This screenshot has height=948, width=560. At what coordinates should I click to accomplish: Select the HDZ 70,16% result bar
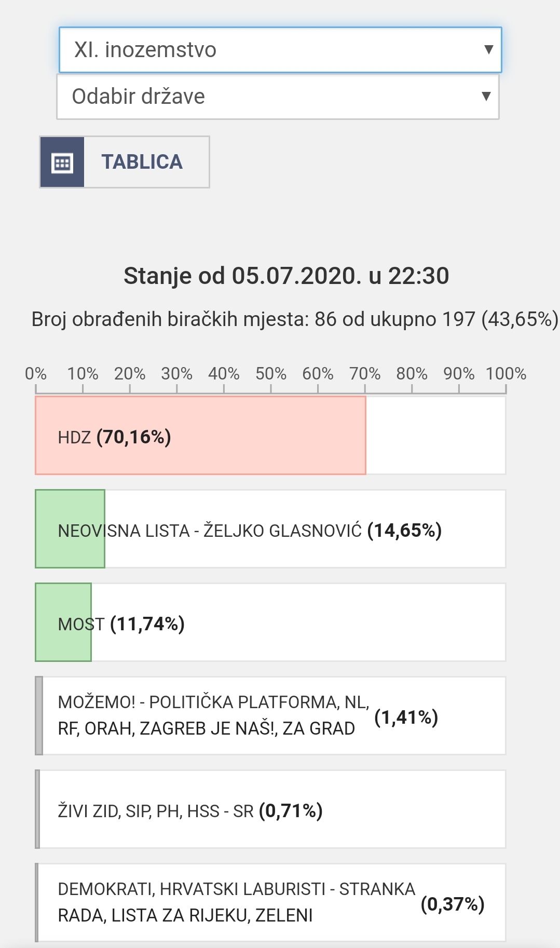tap(270, 436)
